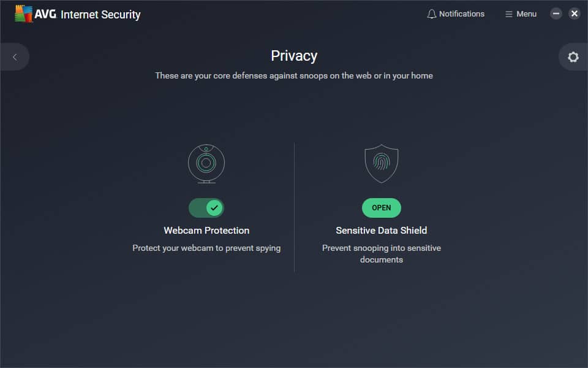The height and width of the screenshot is (368, 588).
Task: Click the 'Prevent snooping' description text
Action: coord(382,254)
